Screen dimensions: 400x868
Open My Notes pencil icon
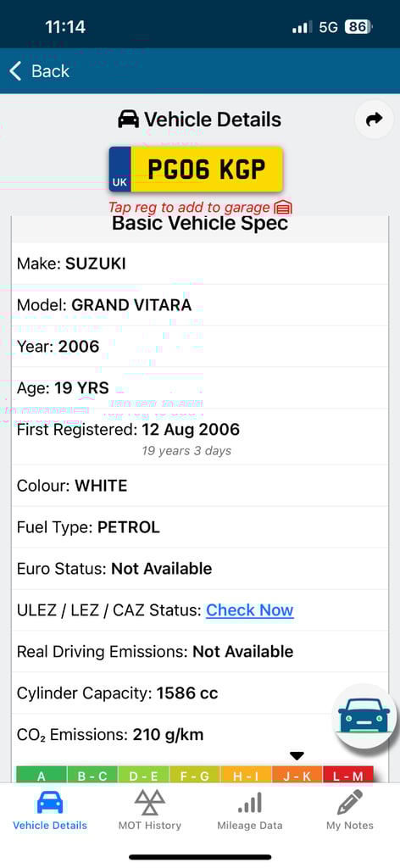point(350,802)
